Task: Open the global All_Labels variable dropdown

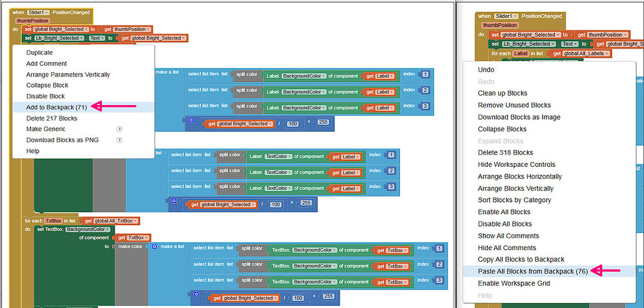Action: (586, 54)
